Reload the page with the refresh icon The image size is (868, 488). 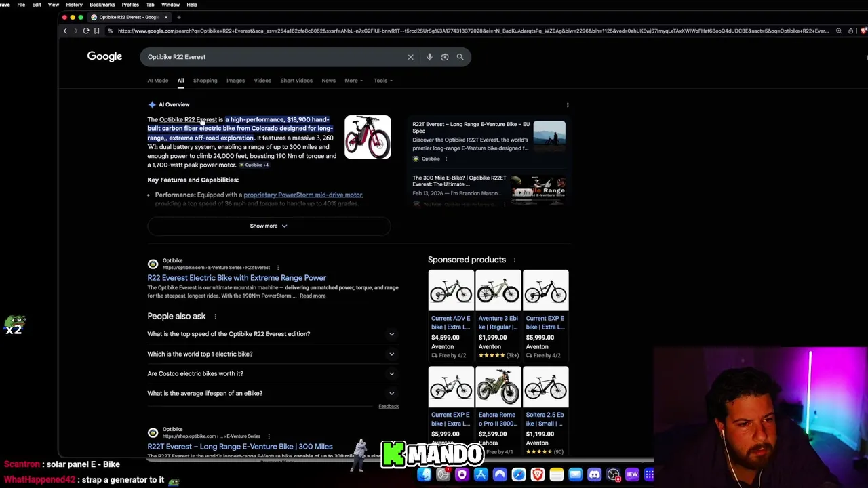[x=86, y=30]
